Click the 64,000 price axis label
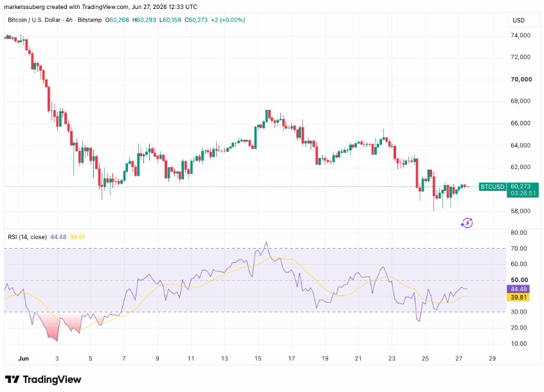 pyautogui.click(x=521, y=145)
